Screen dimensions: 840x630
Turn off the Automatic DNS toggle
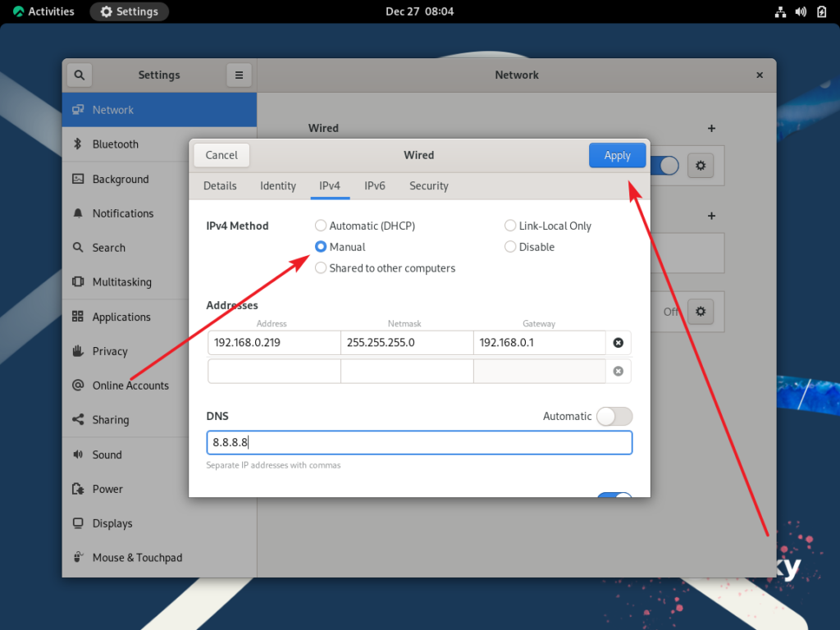(x=614, y=416)
